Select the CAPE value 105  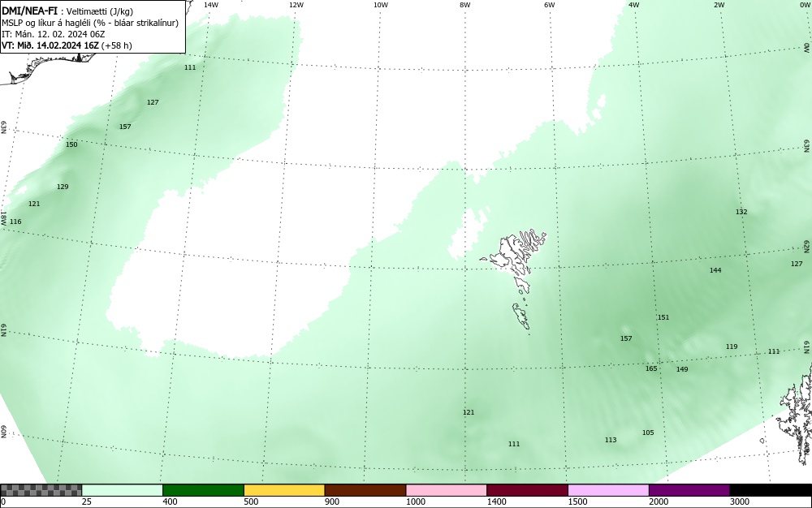click(648, 433)
